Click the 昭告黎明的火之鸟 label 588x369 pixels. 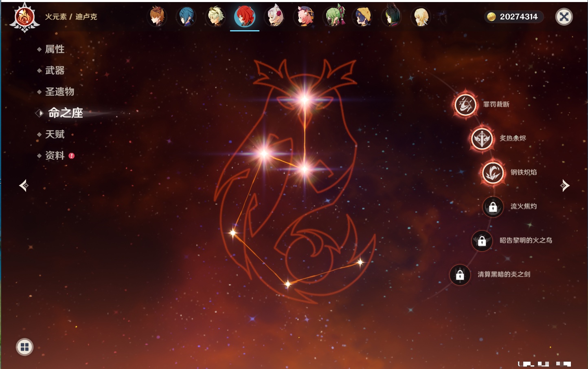[x=526, y=240]
